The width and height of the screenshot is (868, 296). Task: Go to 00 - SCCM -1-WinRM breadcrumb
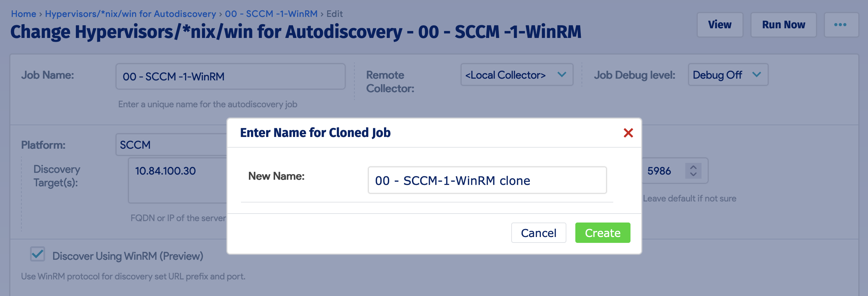[x=271, y=14]
